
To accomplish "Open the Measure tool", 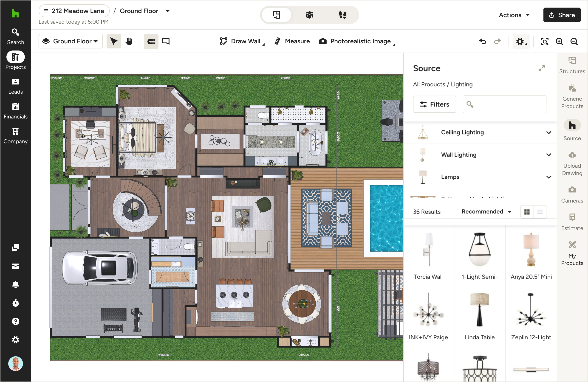I will [292, 41].
